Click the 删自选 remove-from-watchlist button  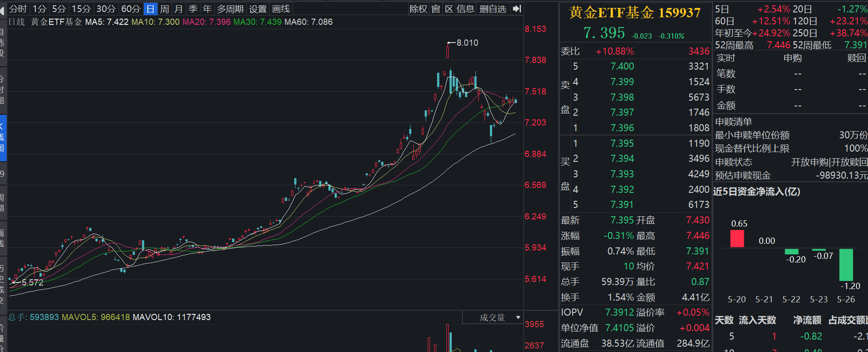point(493,9)
